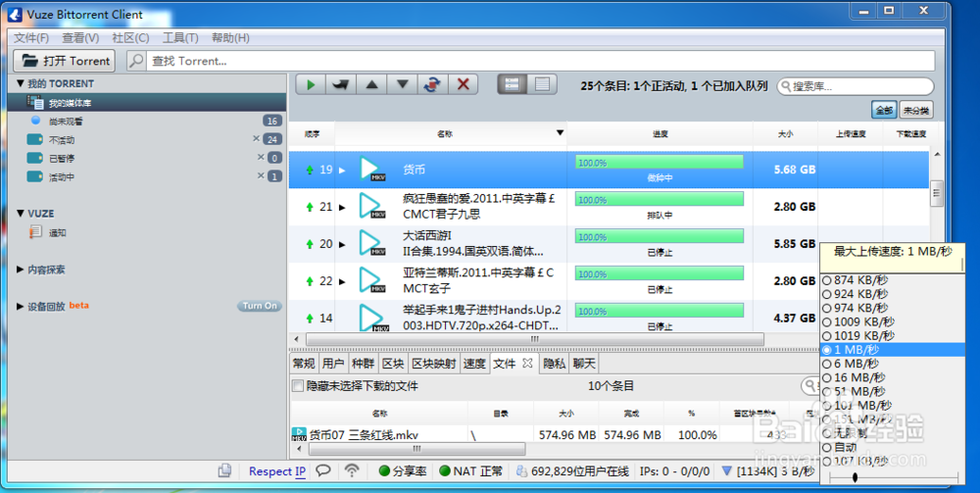
Task: Click the upload speed slider handle
Action: tap(855, 477)
